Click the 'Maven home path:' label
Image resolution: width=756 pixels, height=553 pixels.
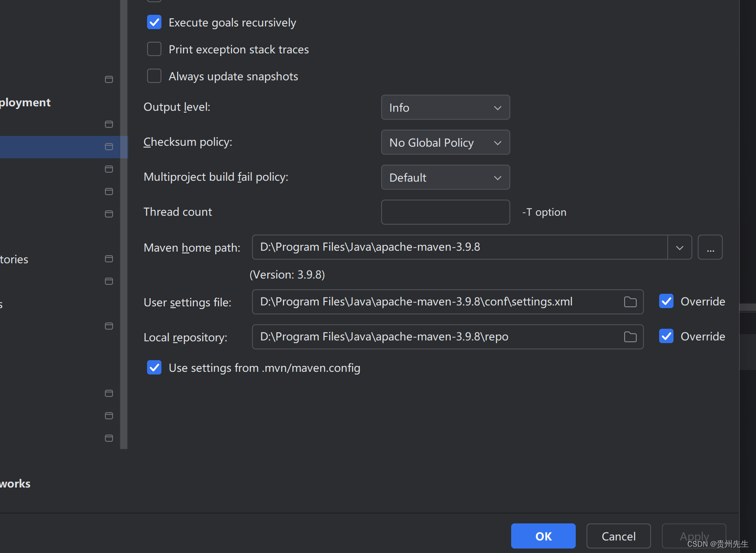pyautogui.click(x=192, y=248)
